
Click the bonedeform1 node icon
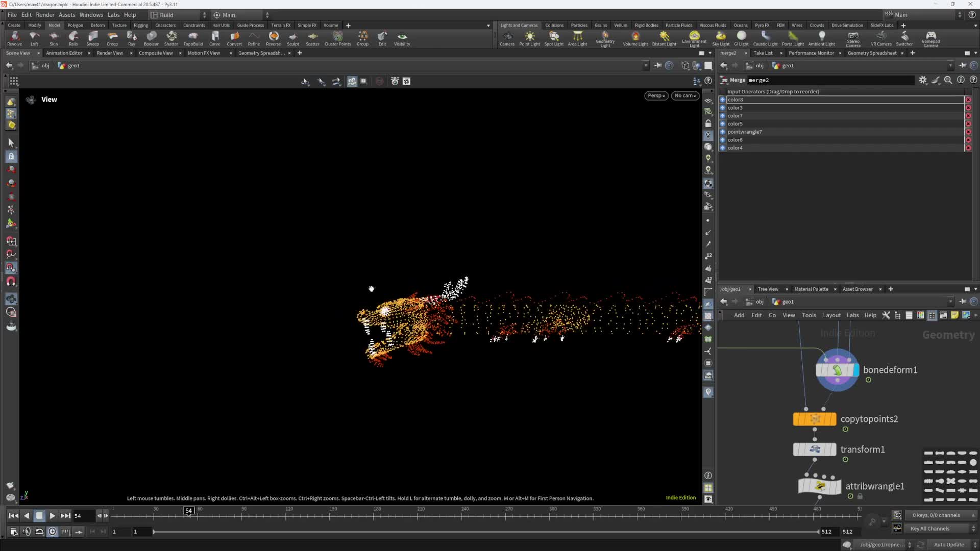click(x=837, y=370)
